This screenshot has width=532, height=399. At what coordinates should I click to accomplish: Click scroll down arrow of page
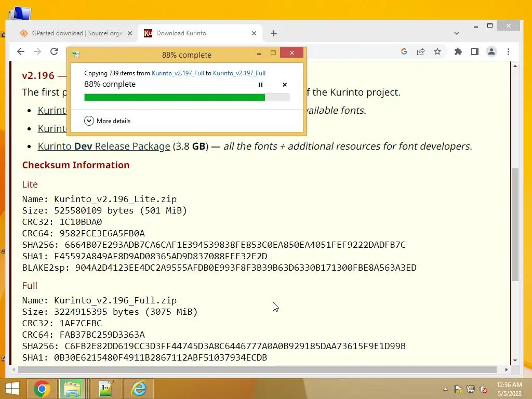(x=515, y=361)
